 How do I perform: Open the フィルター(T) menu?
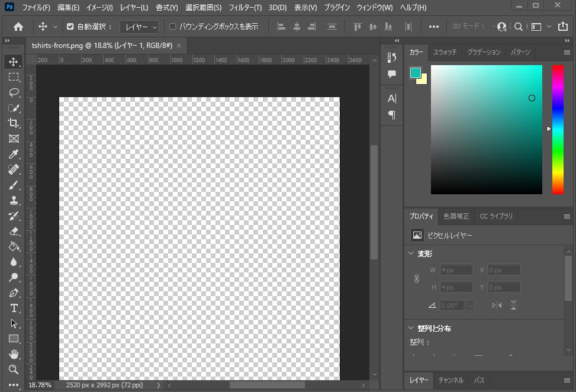(x=245, y=8)
